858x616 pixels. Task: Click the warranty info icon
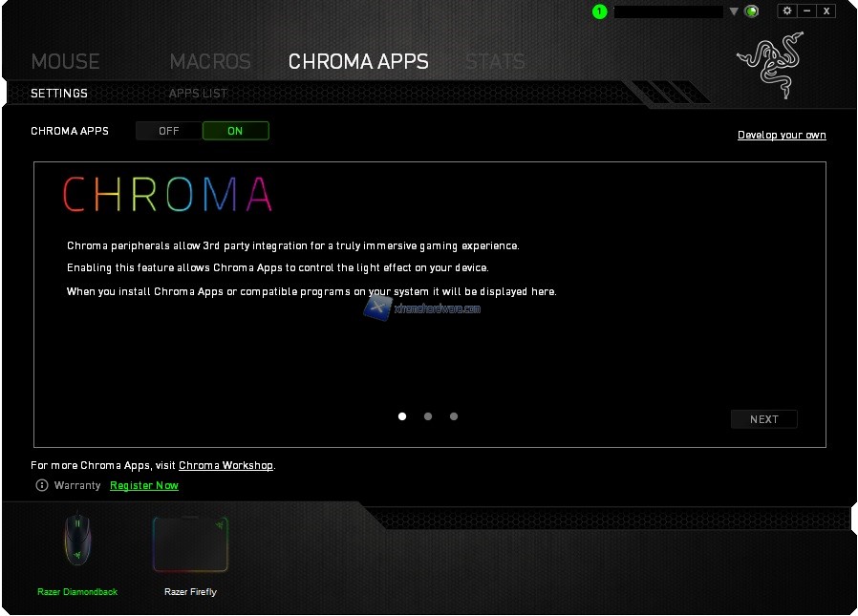(x=42, y=485)
